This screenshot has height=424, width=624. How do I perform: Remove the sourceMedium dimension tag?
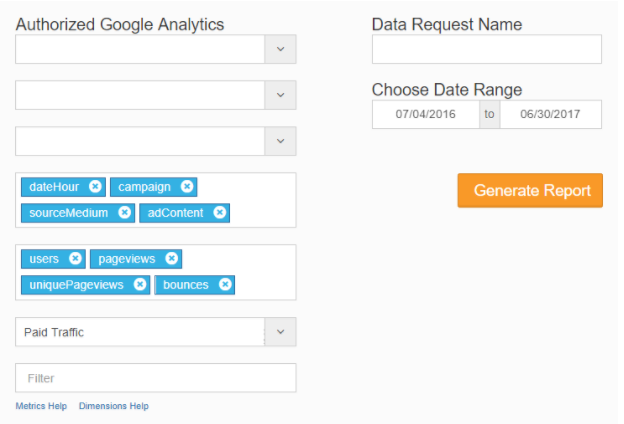(x=125, y=213)
